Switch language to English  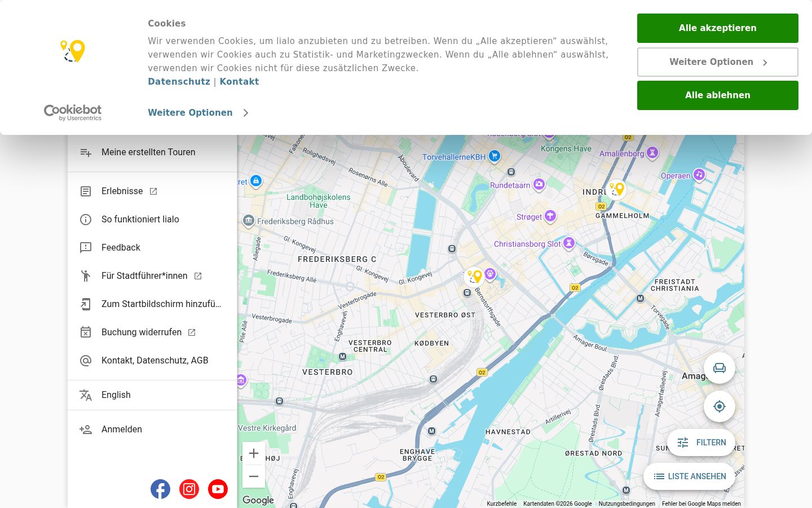click(x=152, y=395)
